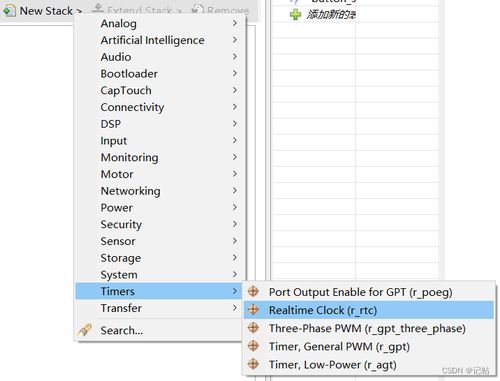Screen dimensions: 500x381
Task: Open the Storage submenu
Action: pos(160,258)
